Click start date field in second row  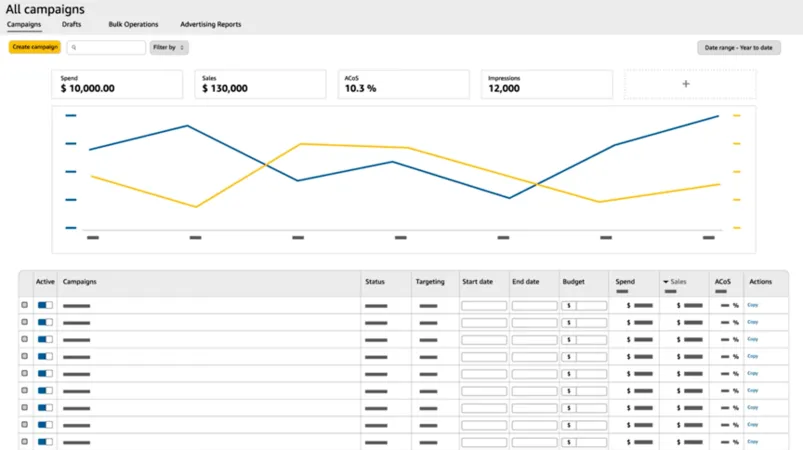click(484, 323)
